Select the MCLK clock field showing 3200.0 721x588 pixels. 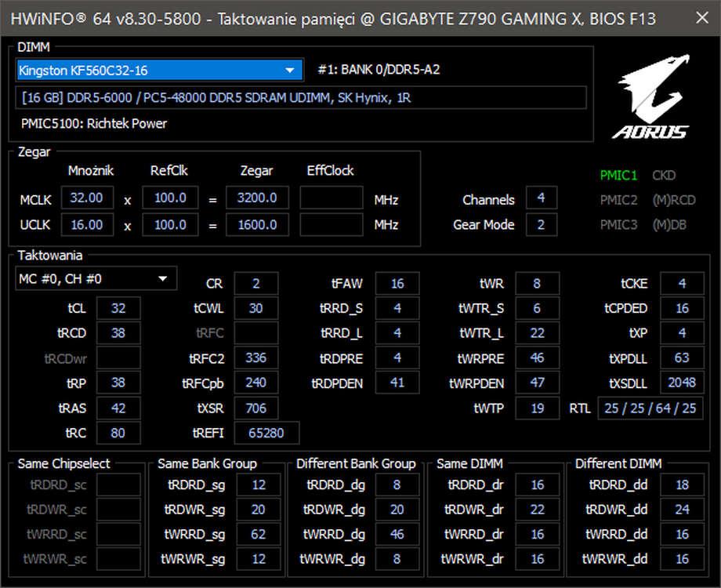click(x=257, y=198)
